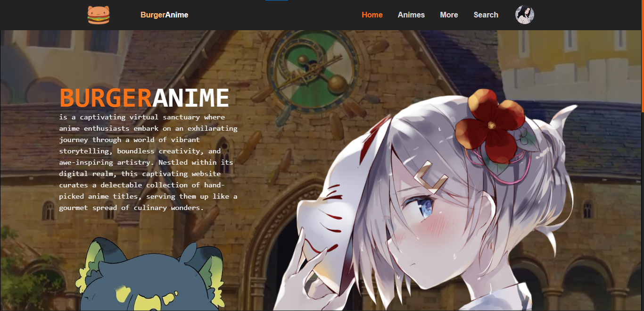Select the highlighted orange Home tab
Image resolution: width=644 pixels, height=311 pixels.
[x=372, y=15]
